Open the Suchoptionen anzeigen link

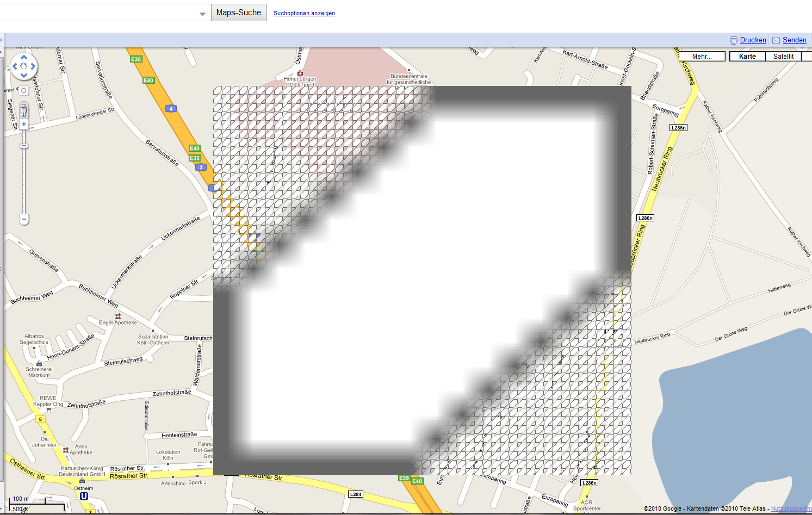(304, 13)
